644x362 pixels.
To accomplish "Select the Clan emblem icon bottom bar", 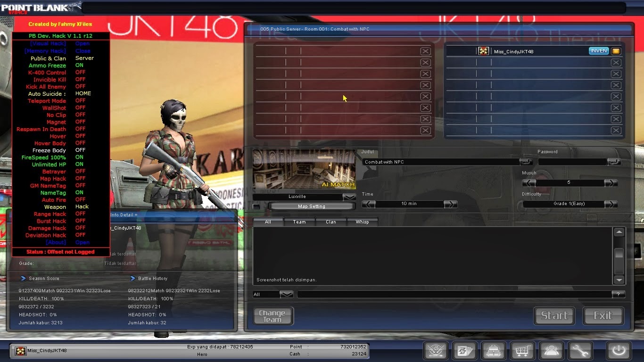I will [436, 351].
